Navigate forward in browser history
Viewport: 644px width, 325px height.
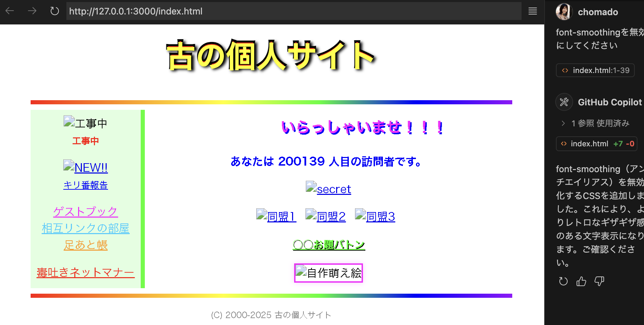tap(32, 11)
